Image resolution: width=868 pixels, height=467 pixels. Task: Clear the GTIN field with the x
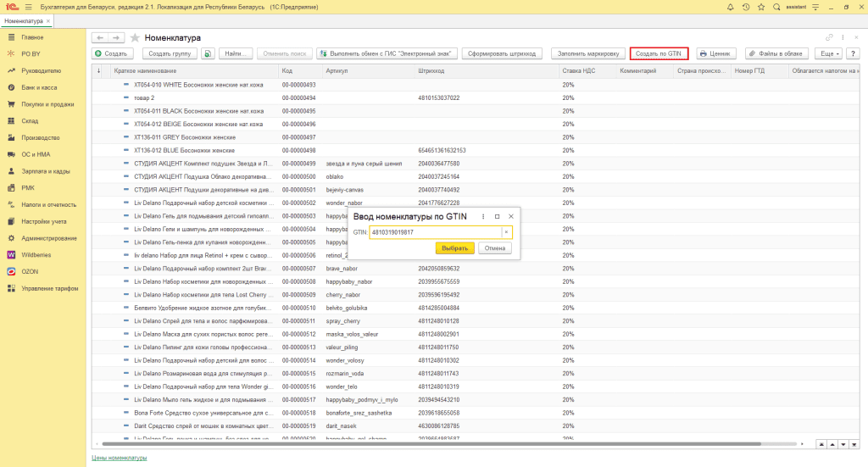[506, 232]
